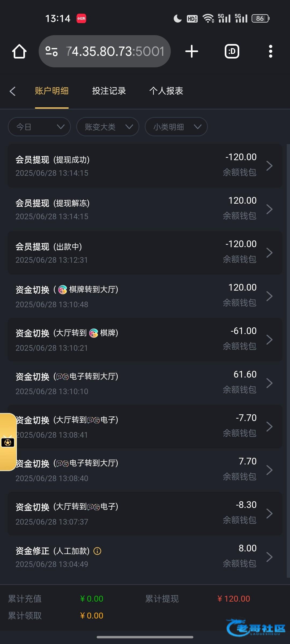Tap the address bar URL field
The height and width of the screenshot is (644, 290).
tap(115, 51)
